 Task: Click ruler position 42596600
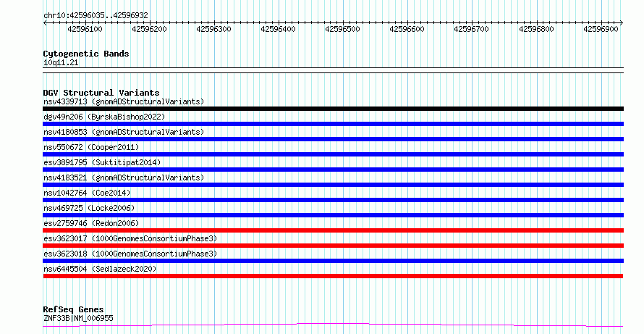tap(407, 29)
